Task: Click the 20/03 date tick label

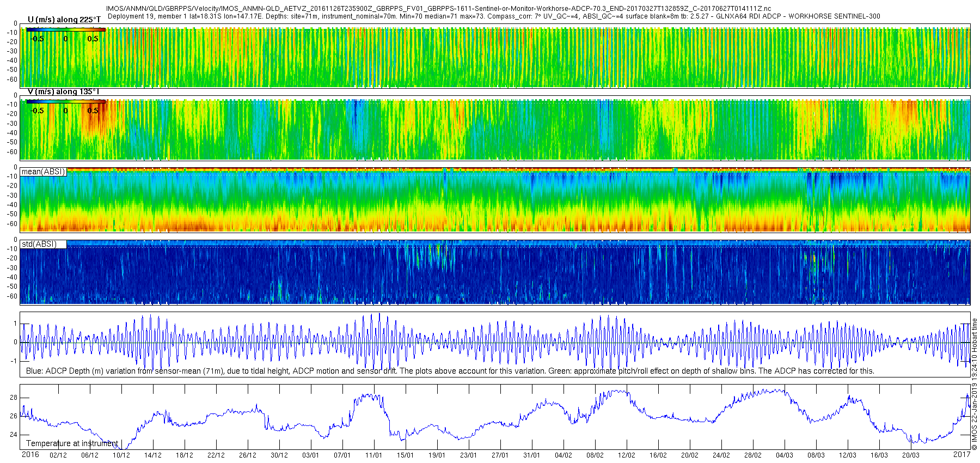Action: click(x=911, y=455)
